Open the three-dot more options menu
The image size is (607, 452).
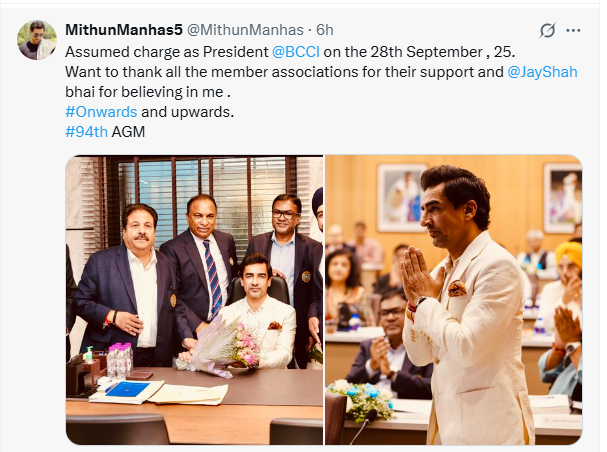point(573,30)
